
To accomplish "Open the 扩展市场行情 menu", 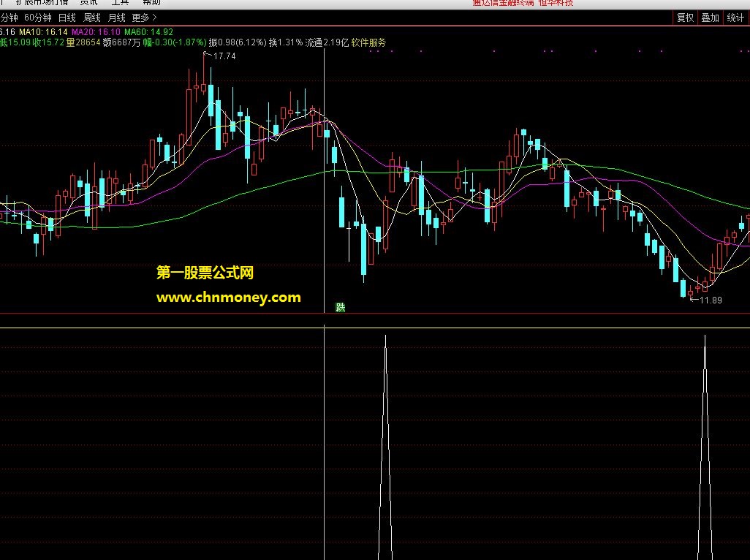I will [42, 2].
